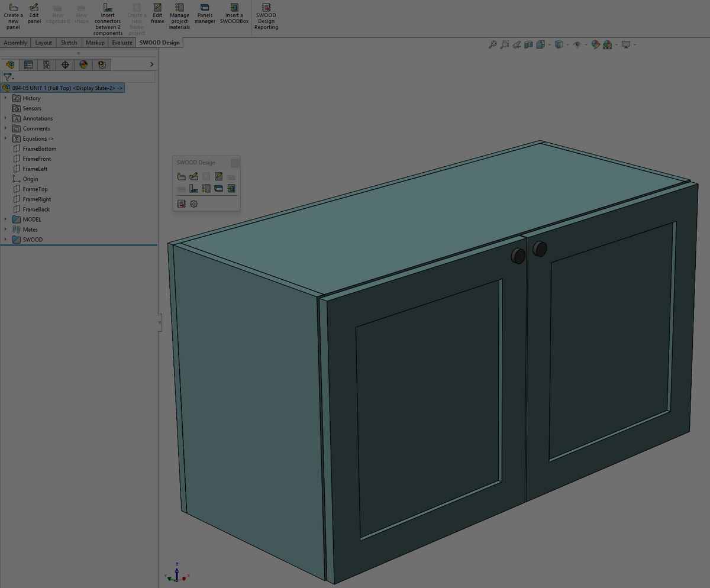Click Insert connectors between 2 components
The height and width of the screenshot is (588, 710).
click(108, 20)
